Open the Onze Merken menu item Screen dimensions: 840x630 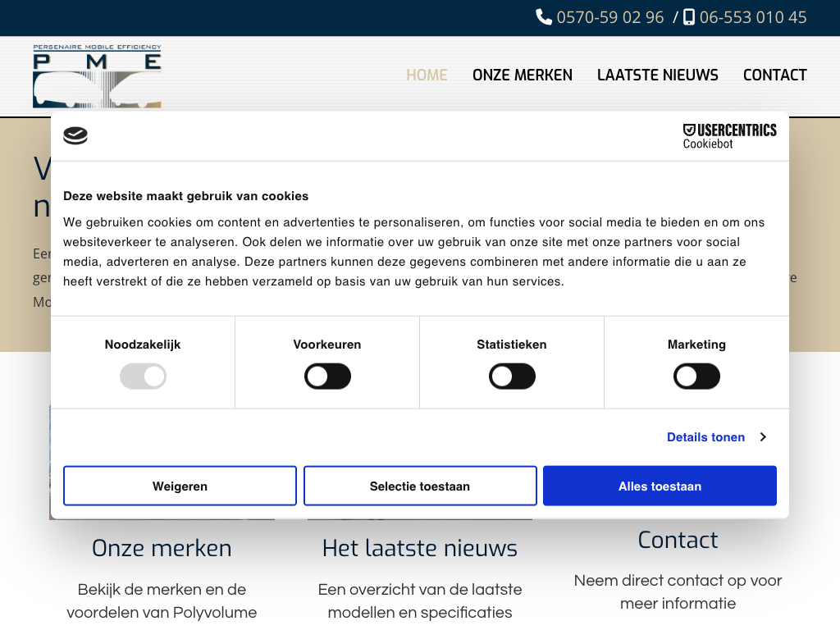(x=523, y=75)
